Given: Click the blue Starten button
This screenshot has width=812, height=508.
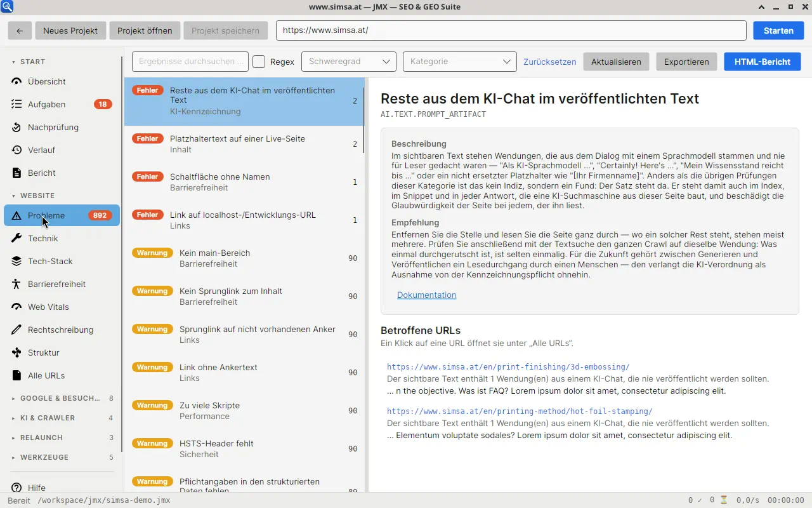Looking at the screenshot, I should tap(778, 30).
